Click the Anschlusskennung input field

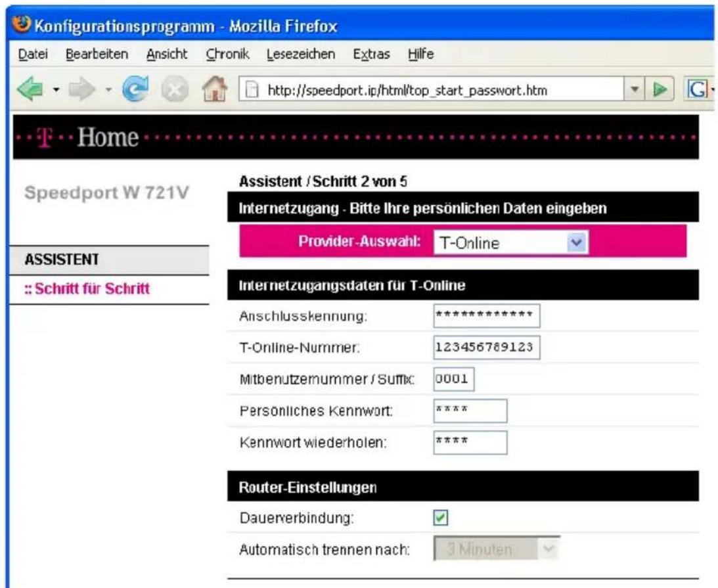coord(487,315)
